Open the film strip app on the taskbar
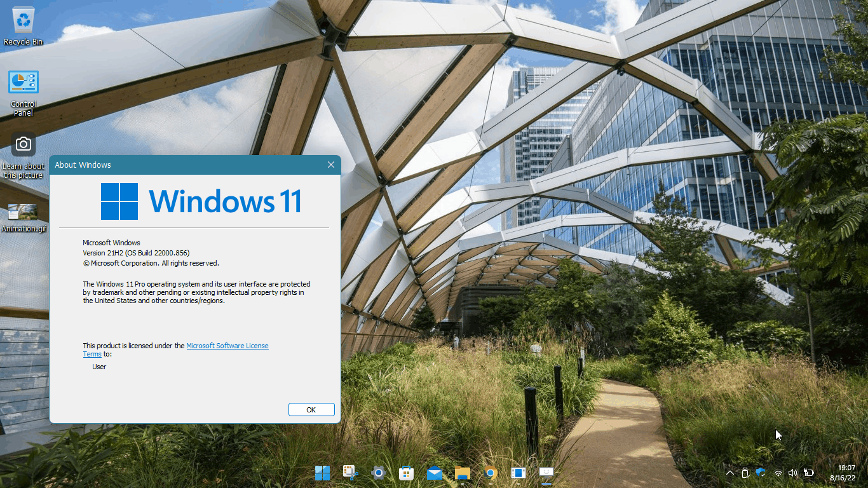Screen dimensions: 868x488 [518, 473]
